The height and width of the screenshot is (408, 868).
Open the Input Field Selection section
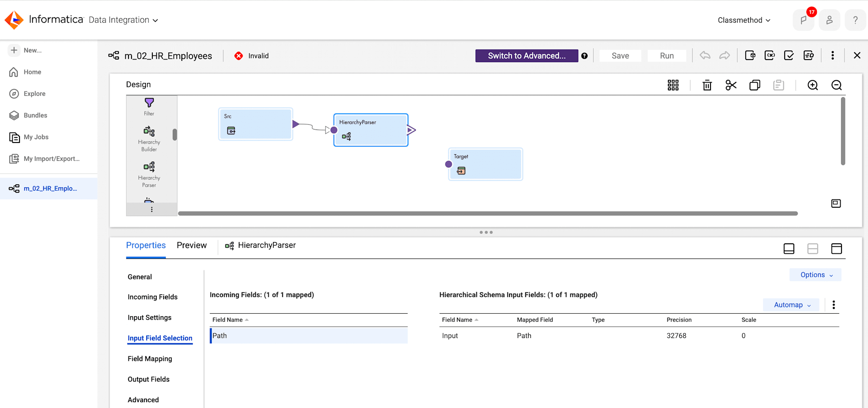tap(160, 338)
